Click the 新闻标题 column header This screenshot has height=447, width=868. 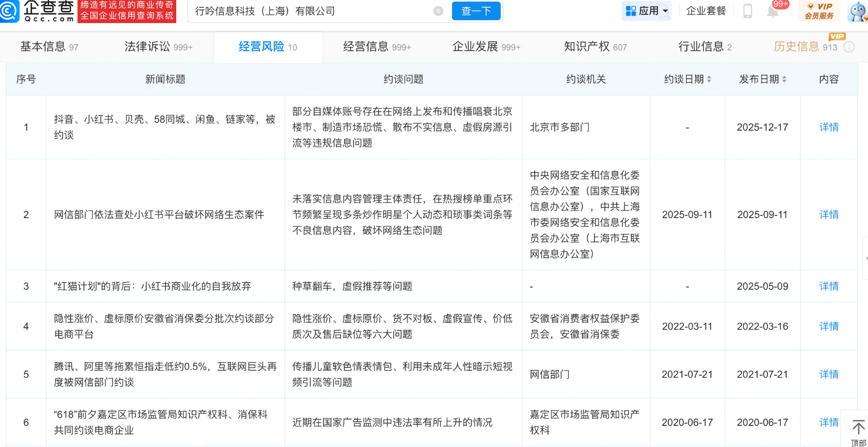(165, 79)
